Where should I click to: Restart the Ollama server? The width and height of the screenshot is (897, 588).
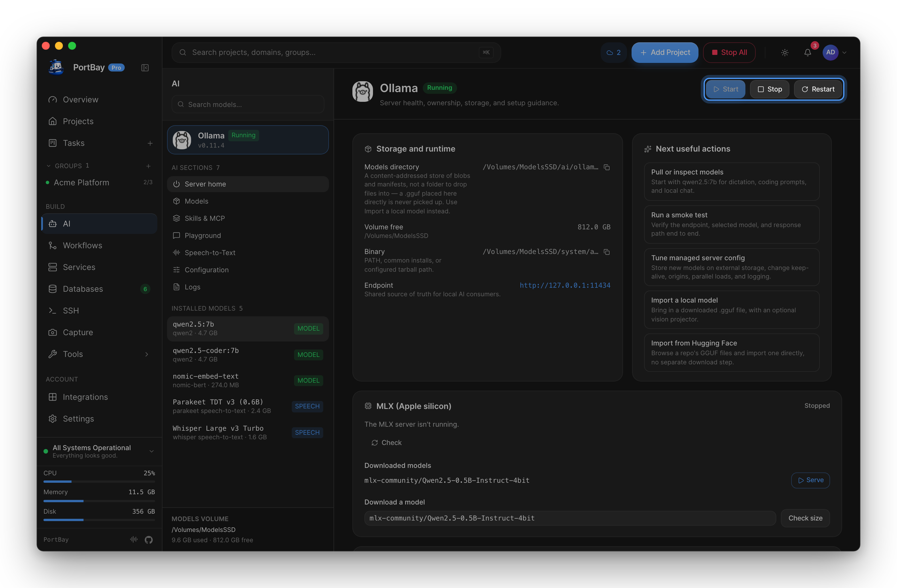coord(818,89)
